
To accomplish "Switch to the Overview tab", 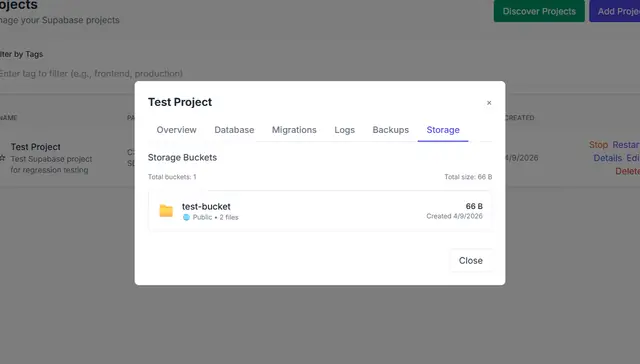I will [x=176, y=130].
